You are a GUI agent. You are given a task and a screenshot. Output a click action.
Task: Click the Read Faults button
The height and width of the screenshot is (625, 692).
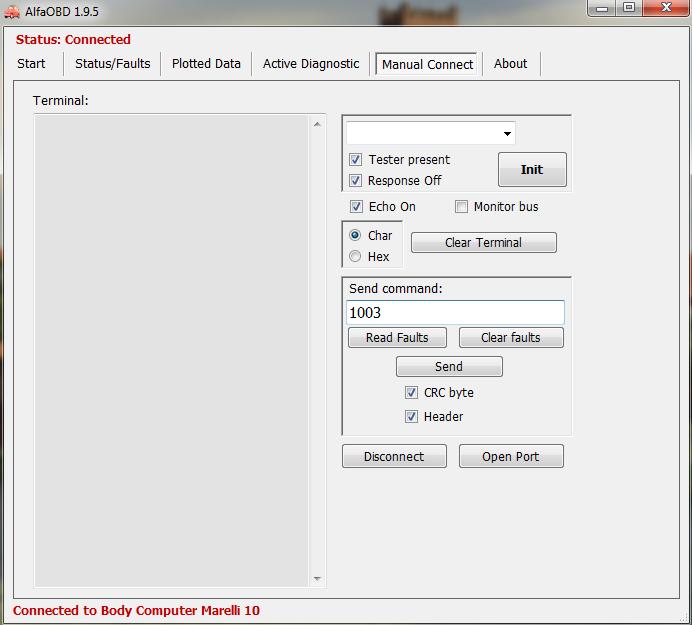[x=397, y=338]
